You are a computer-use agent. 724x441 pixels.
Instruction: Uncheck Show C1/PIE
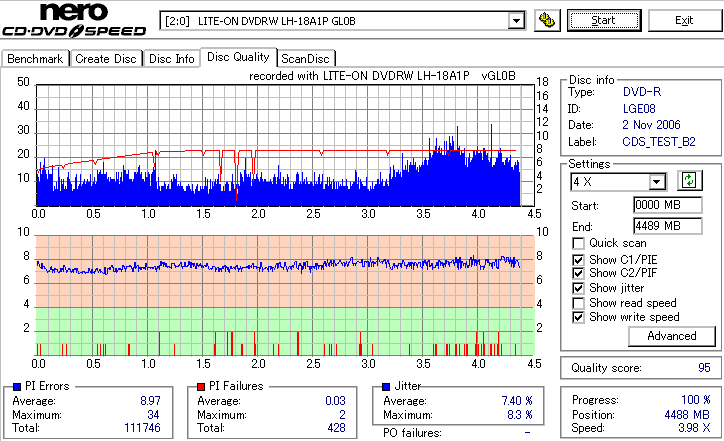click(578, 260)
